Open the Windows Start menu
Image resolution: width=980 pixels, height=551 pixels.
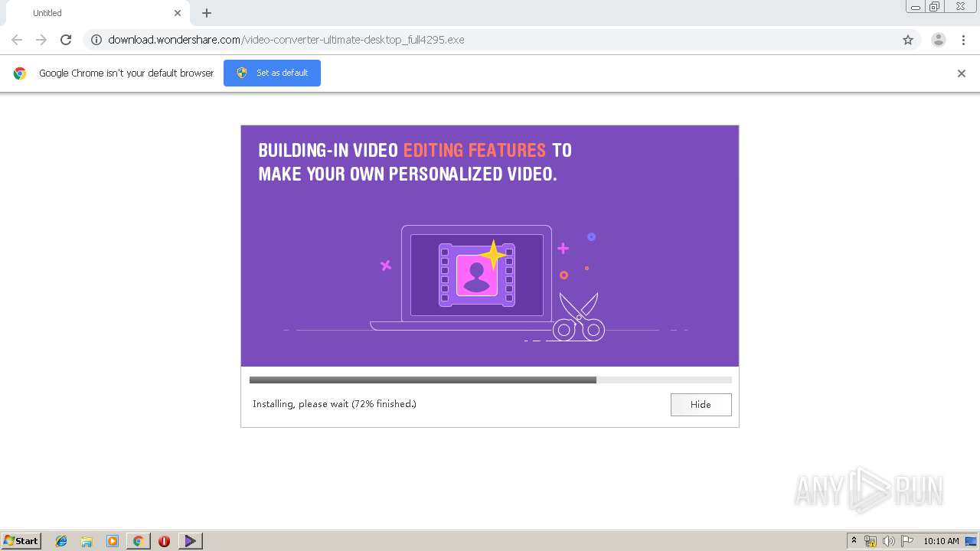tap(21, 541)
